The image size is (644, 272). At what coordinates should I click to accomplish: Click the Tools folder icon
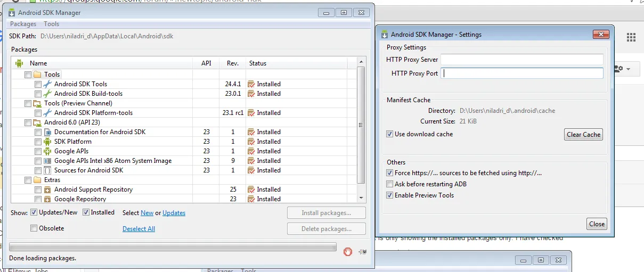coord(37,75)
